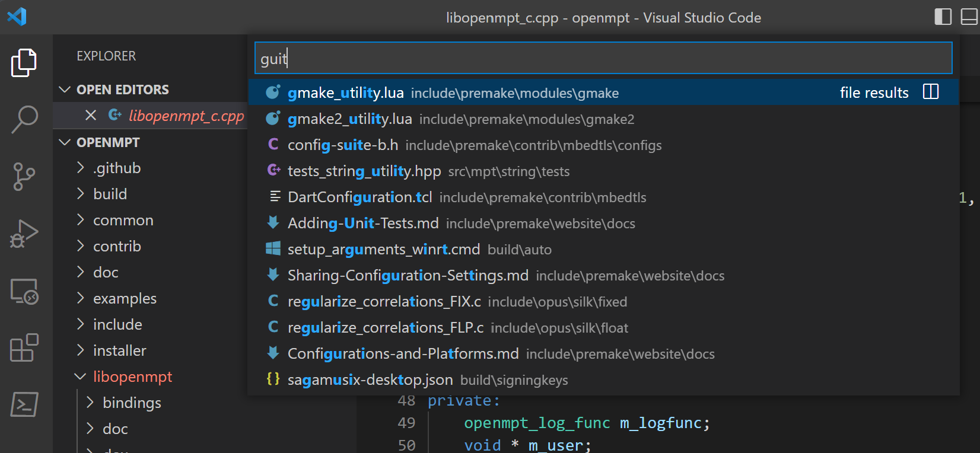Open the terminal panel icon in activity bar

[x=24, y=404]
